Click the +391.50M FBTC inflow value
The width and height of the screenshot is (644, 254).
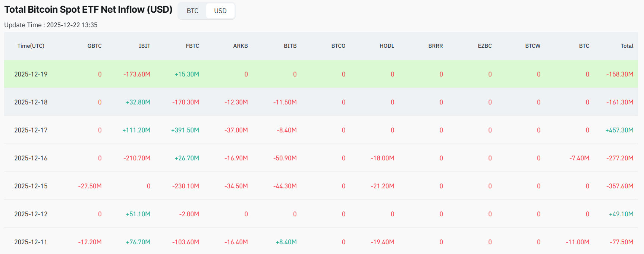185,130
